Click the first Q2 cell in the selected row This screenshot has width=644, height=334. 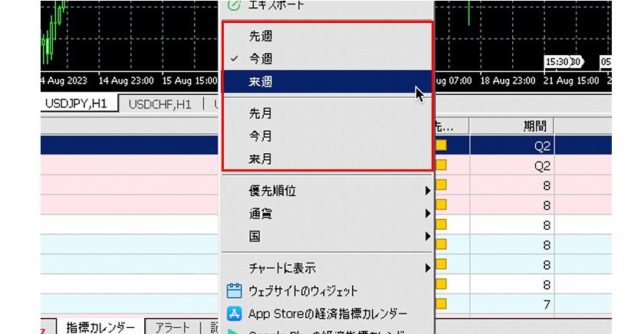pyautogui.click(x=512, y=146)
